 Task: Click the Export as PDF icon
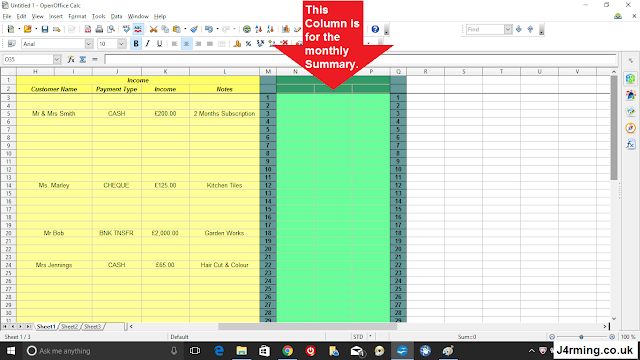(88, 29)
